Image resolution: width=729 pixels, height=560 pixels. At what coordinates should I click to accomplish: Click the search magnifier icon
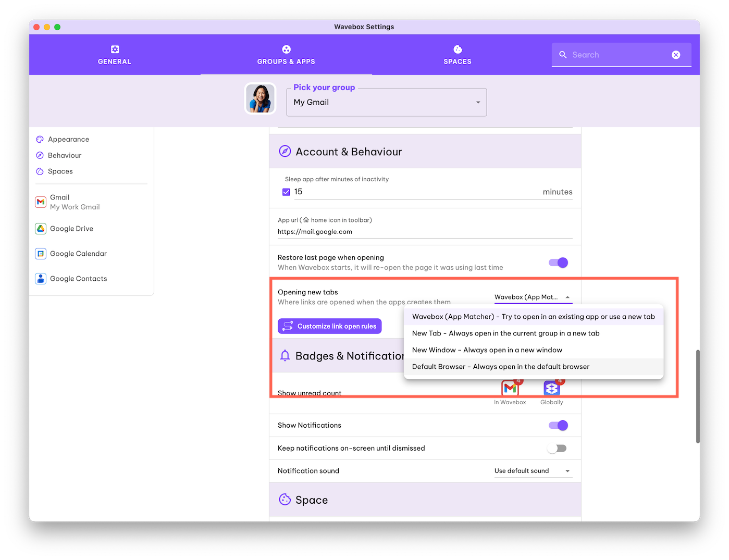pos(563,55)
